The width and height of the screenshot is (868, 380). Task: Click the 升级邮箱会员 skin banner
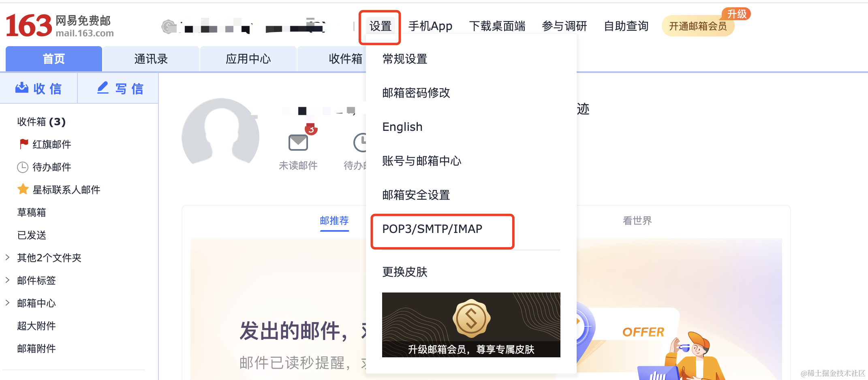[471, 324]
